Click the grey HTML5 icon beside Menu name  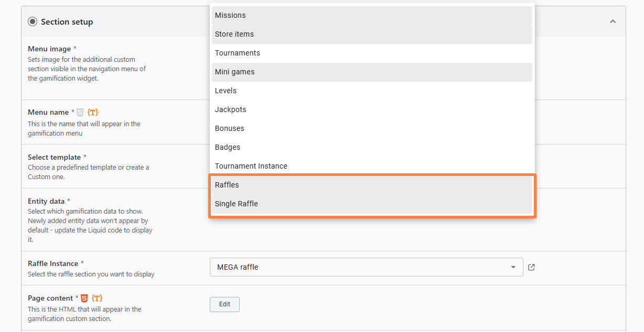tap(80, 112)
